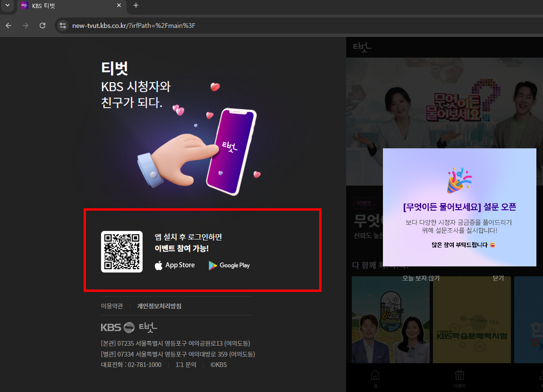This screenshot has height=392, width=543.
Task: Click the App Store download badge
Action: click(175, 265)
